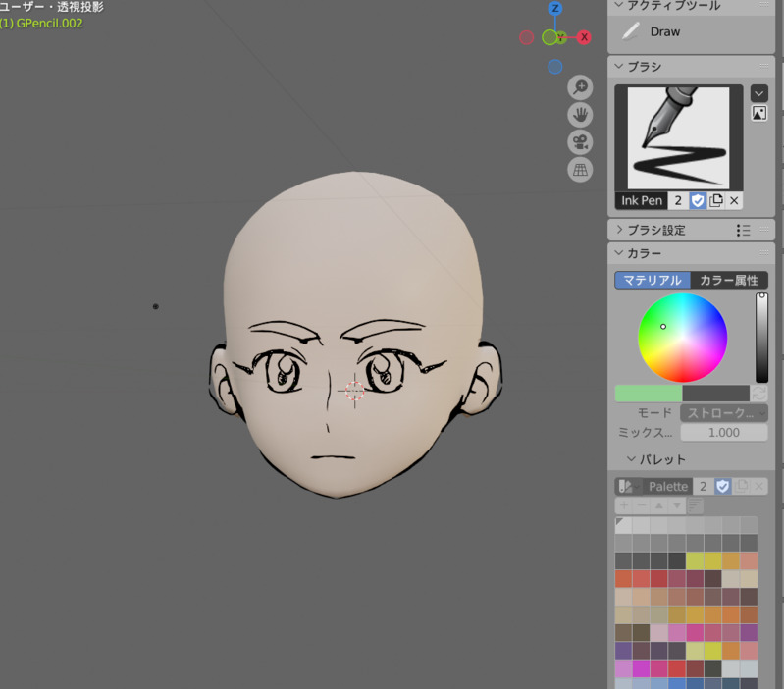This screenshot has height=689, width=784.
Task: Click the zoom magnifier icon in the viewport
Action: pos(580,87)
